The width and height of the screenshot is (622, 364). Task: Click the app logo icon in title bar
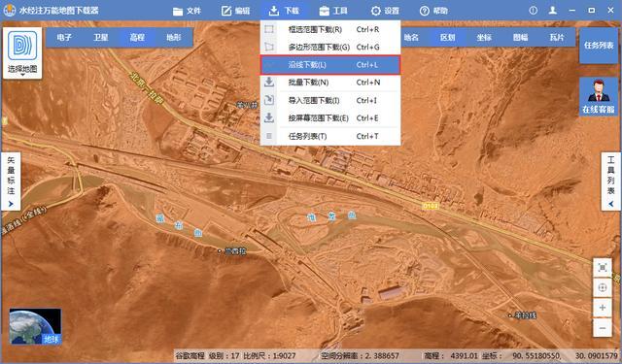click(9, 11)
